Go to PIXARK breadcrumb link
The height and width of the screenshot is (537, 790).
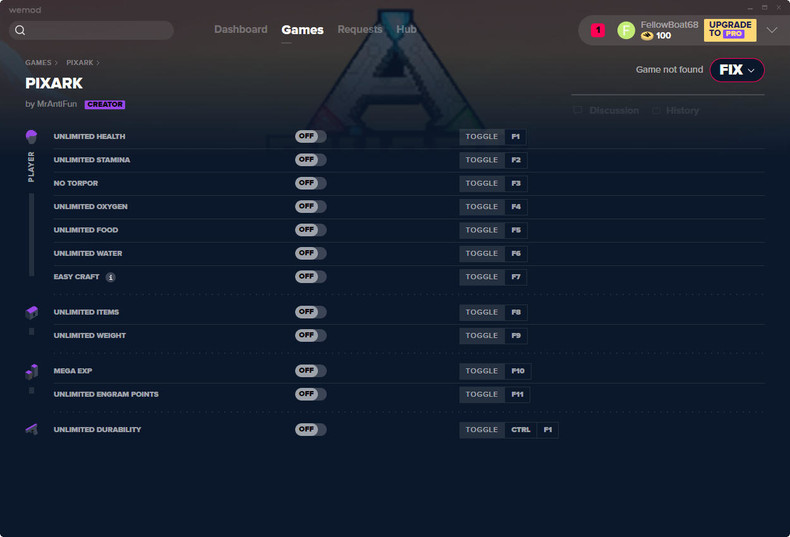pyautogui.click(x=80, y=62)
